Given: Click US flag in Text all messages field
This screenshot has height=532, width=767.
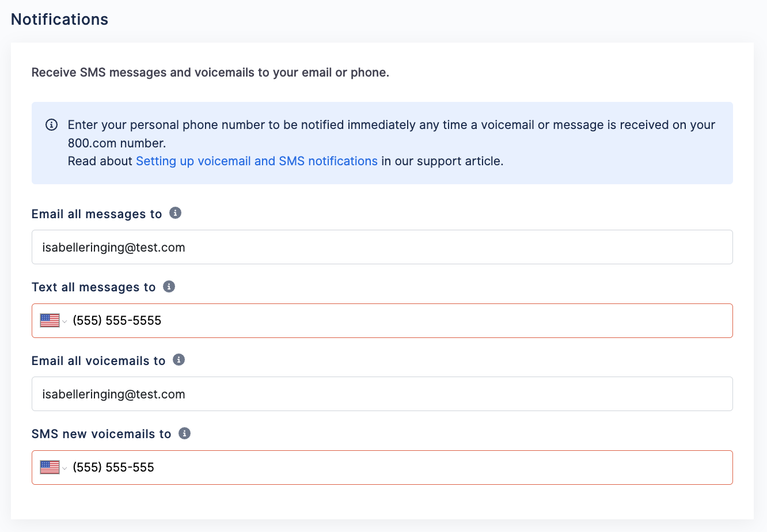Looking at the screenshot, I should [x=50, y=320].
